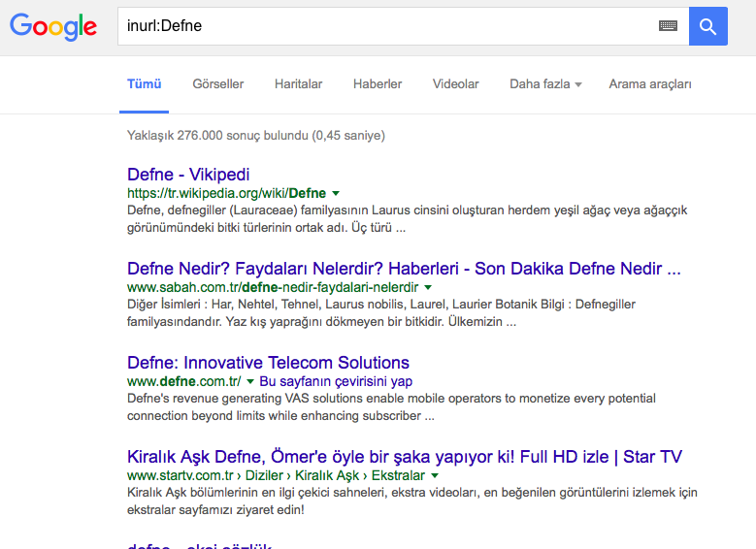Click the https://tr.wikipedia.org/wiki/Defne URL text
The height and width of the screenshot is (549, 756).
coord(227,193)
